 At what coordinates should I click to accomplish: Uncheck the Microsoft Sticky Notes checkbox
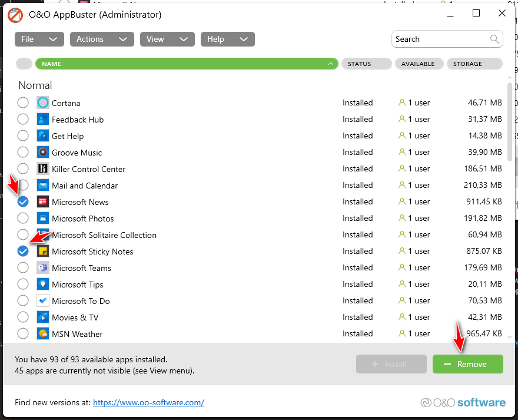(23, 252)
